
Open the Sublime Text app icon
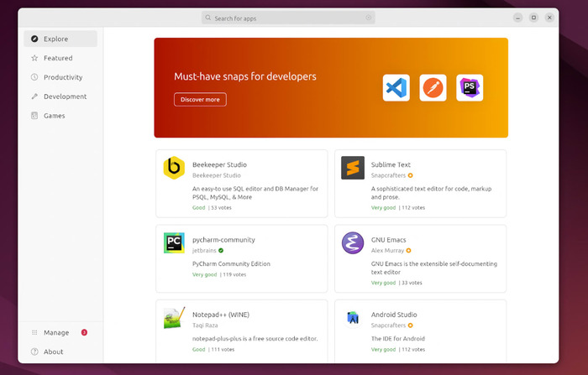coord(353,168)
